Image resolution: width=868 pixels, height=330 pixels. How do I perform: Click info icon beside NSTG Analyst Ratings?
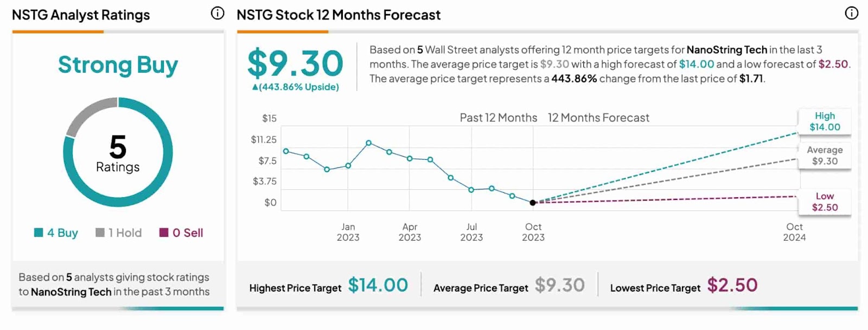coord(217,14)
